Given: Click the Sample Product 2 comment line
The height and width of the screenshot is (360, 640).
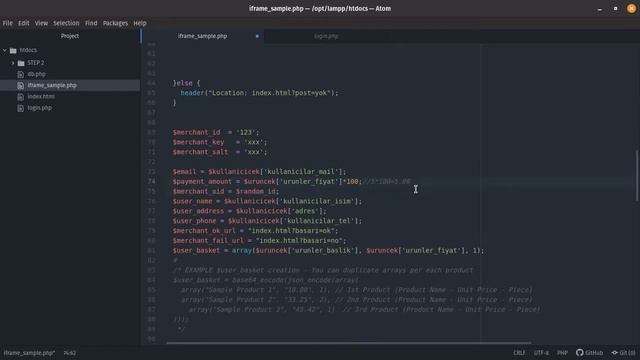Looking at the screenshot, I should 356,300.
